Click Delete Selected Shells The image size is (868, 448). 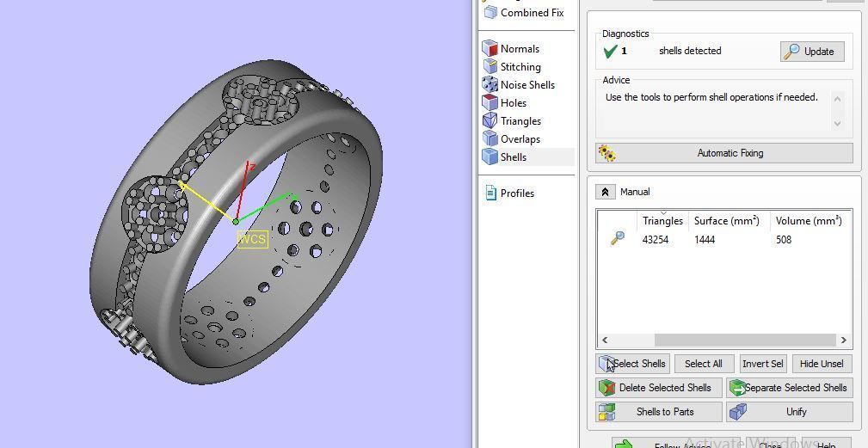click(659, 388)
